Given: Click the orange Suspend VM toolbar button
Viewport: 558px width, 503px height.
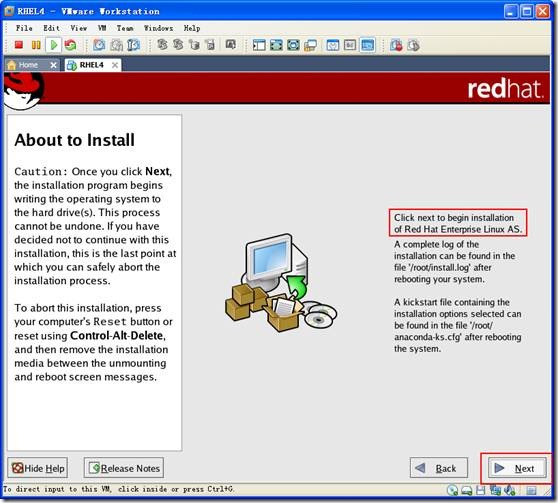Looking at the screenshot, I should coord(36,45).
